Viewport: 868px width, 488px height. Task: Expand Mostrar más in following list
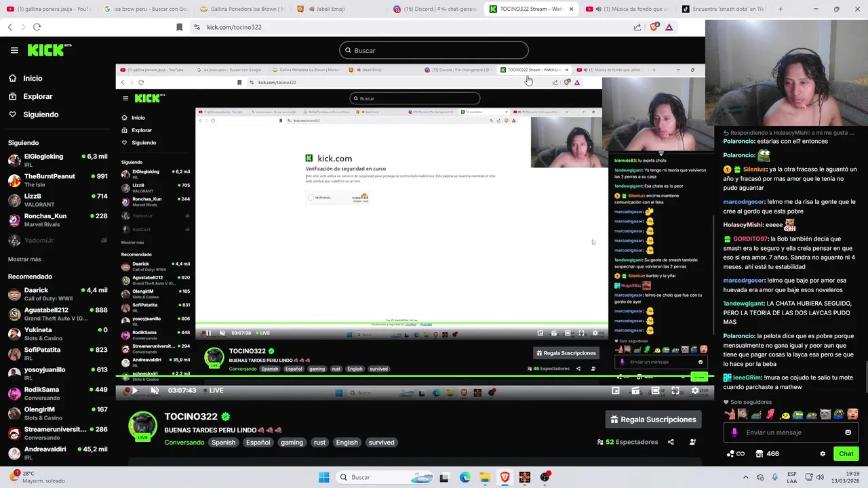24,259
